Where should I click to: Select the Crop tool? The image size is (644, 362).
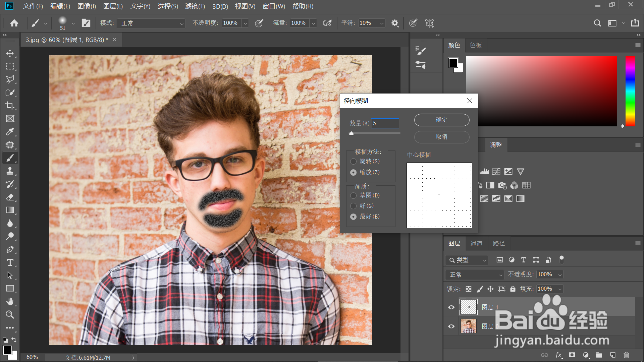pyautogui.click(x=10, y=106)
